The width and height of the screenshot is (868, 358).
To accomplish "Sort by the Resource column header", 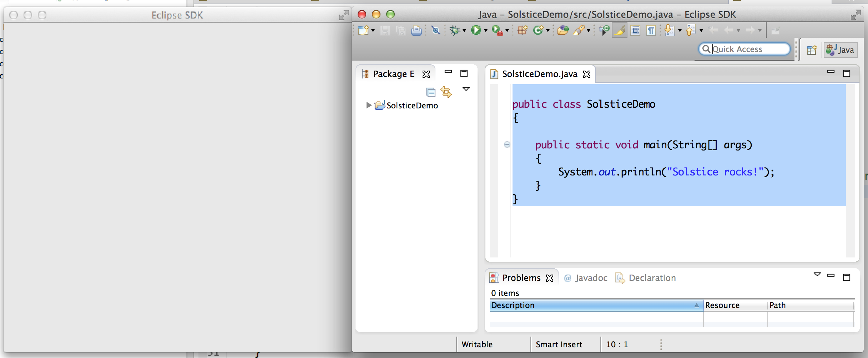I will click(735, 305).
